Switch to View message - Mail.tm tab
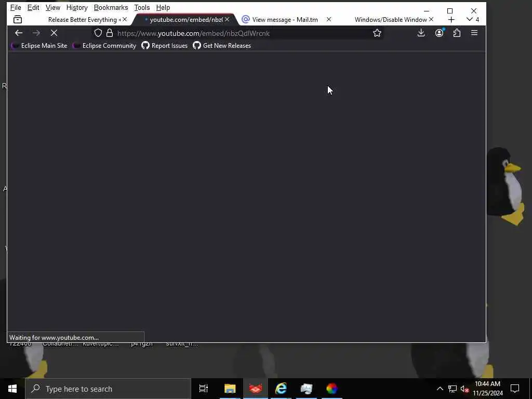The height and width of the screenshot is (399, 532). [285, 20]
